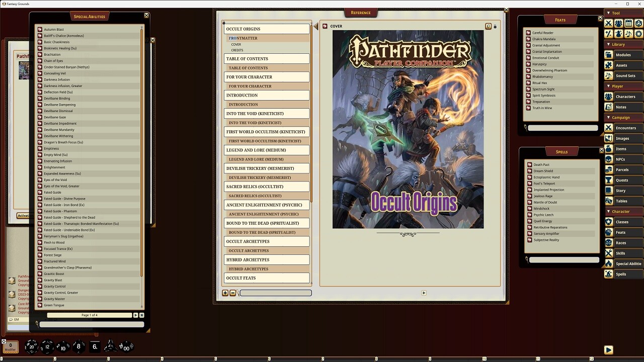
Task: Expand the Tool sidebar section
Action: coord(615,13)
